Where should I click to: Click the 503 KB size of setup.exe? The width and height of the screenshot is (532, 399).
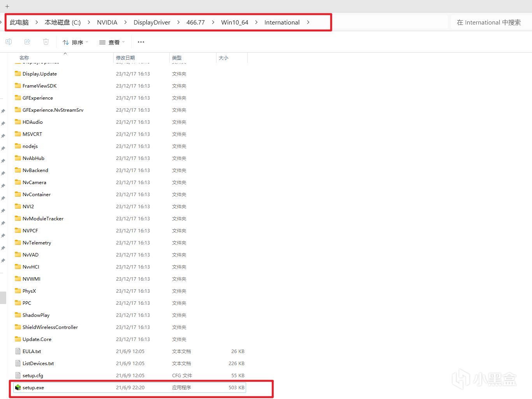(236, 387)
